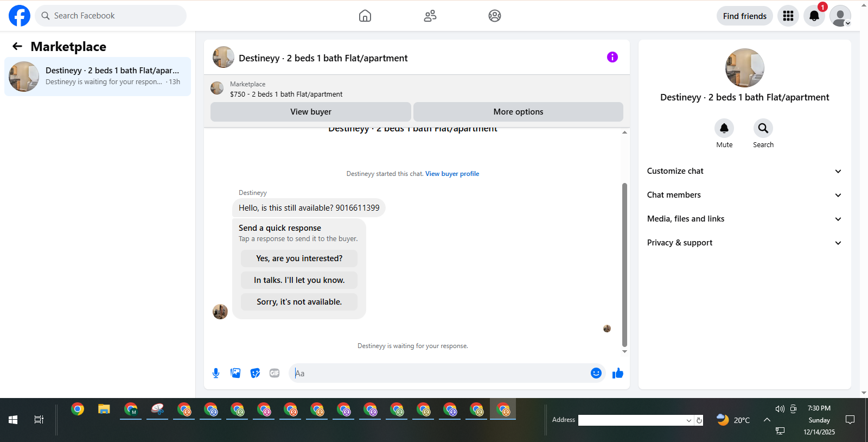Screen dimensions: 868x442
Task: Open Task View in the taskbar
Action: (x=39, y=420)
